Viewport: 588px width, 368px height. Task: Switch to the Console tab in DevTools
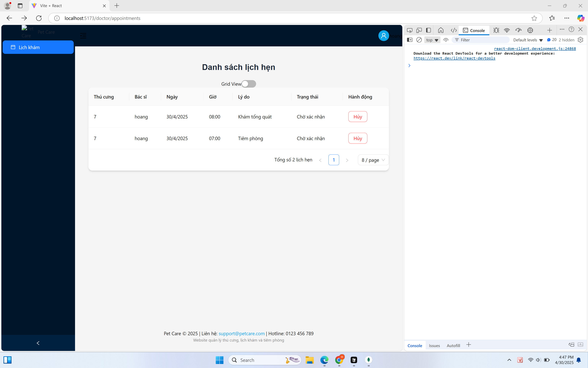pyautogui.click(x=474, y=30)
